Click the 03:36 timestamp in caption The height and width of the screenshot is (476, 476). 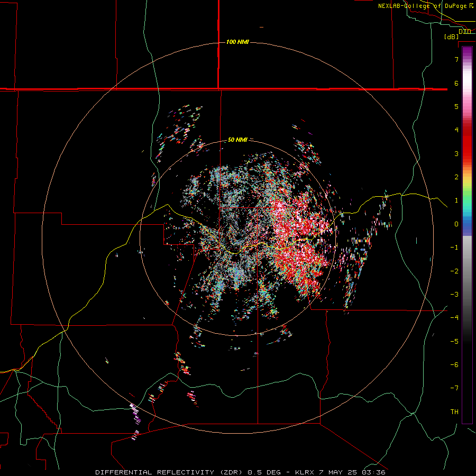click(374, 472)
